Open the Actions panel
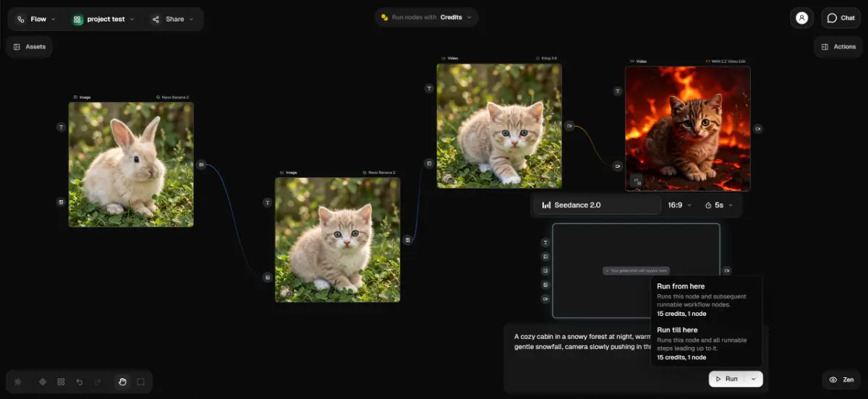868x399 pixels. (838, 47)
